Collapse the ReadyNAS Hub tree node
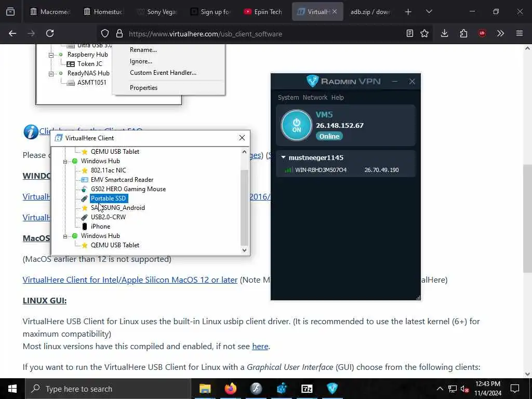The height and width of the screenshot is (399, 532). [x=51, y=73]
